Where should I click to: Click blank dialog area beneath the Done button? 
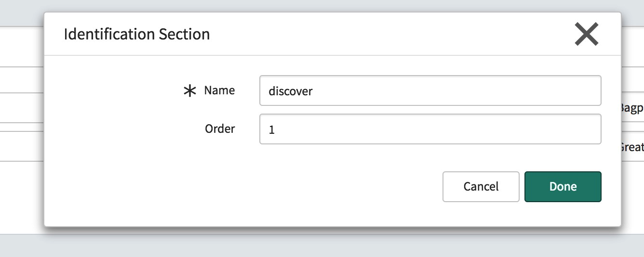pyautogui.click(x=563, y=214)
